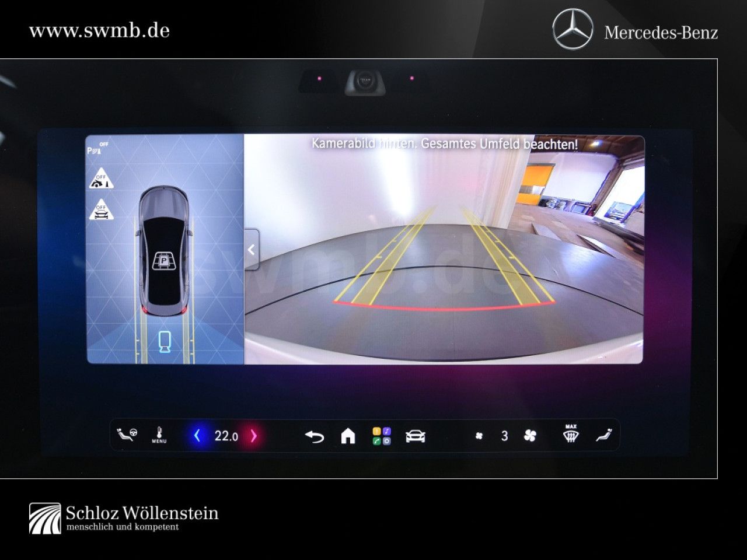Tap the 22.0 temperature value
The image size is (747, 560).
(226, 436)
